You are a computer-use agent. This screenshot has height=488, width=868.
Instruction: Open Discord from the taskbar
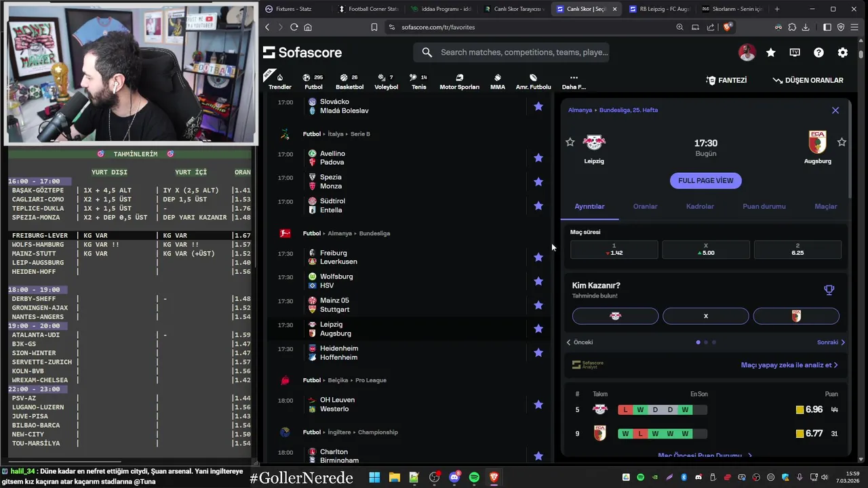coord(454,477)
